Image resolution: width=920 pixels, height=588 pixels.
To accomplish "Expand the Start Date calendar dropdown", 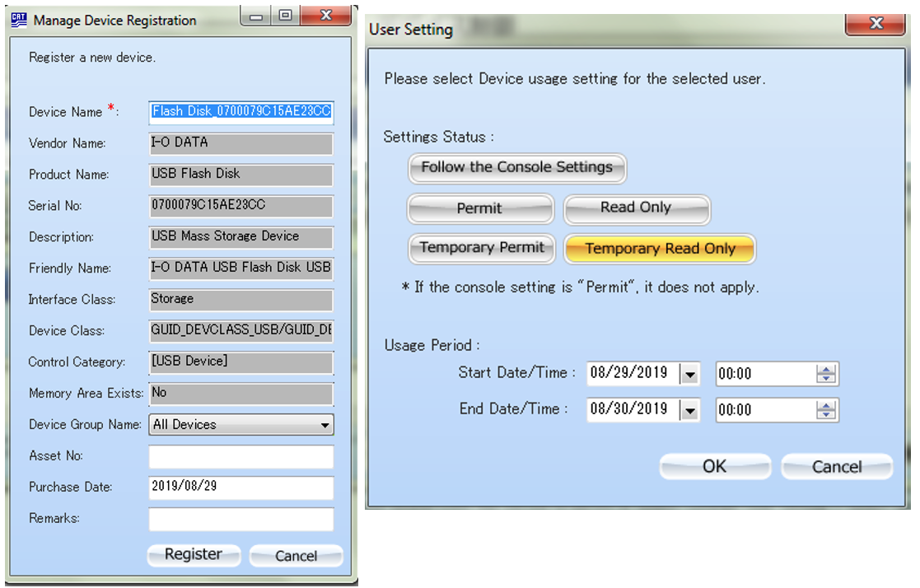I will 689,374.
